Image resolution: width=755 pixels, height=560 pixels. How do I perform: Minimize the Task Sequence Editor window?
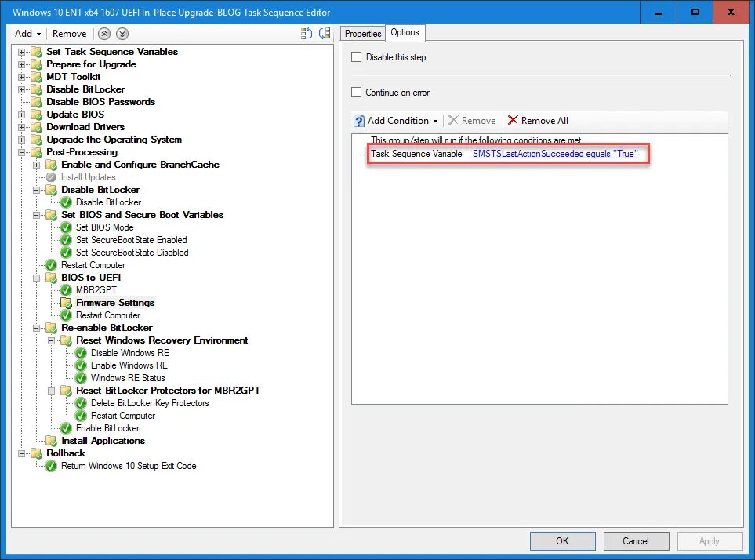pyautogui.click(x=659, y=12)
